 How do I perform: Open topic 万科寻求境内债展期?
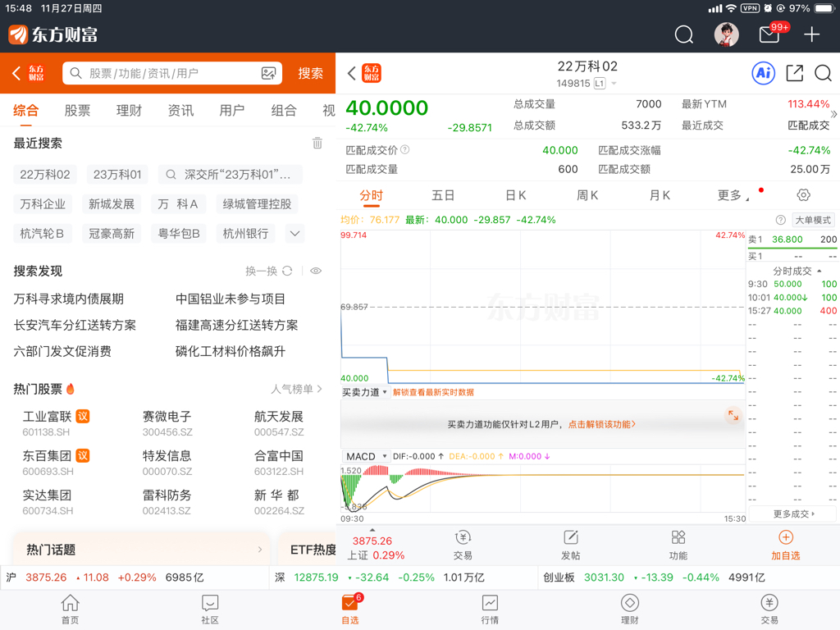point(69,299)
